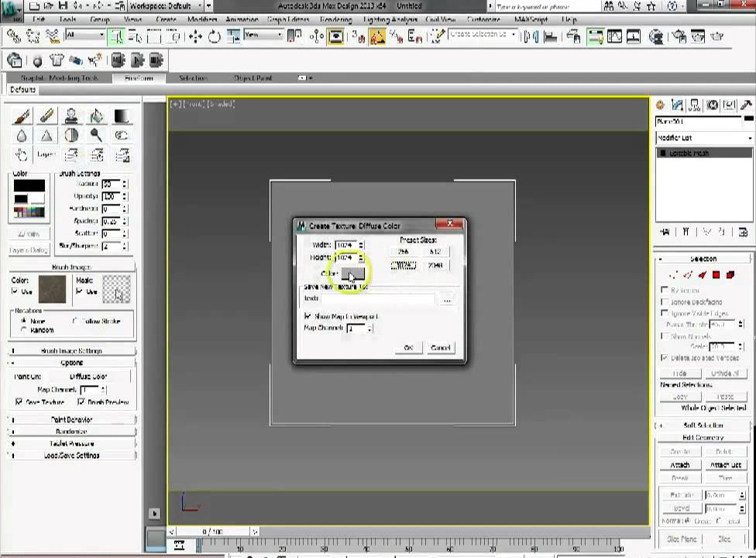Viewport: 756px width, 558px height.
Task: Select the Smudge hand tool
Action: [x=21, y=155]
